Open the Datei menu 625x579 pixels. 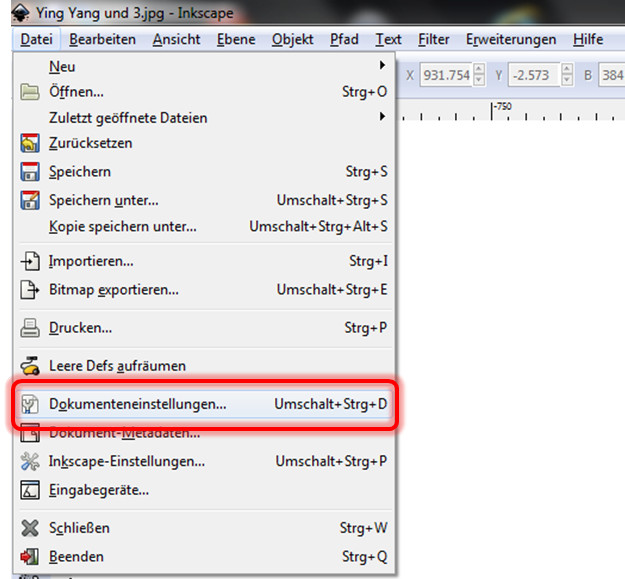36,39
